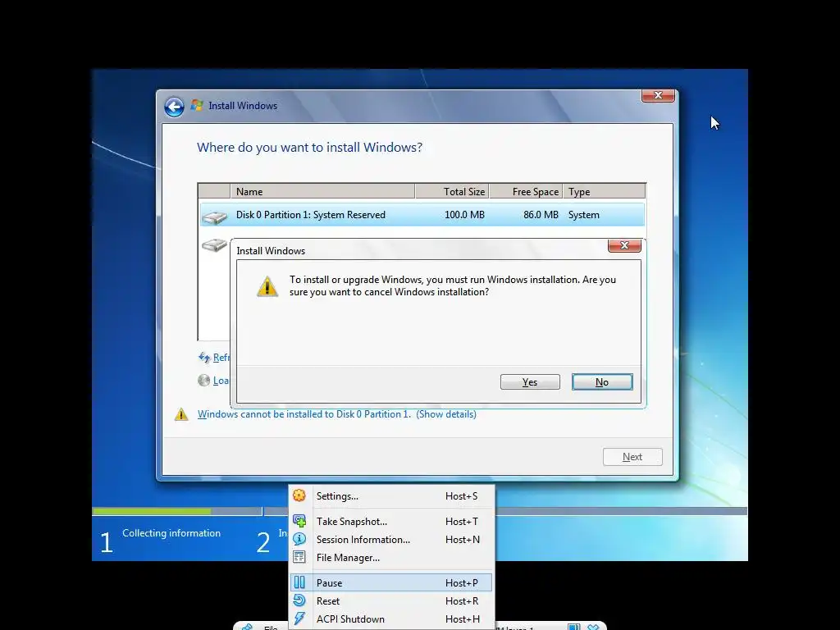This screenshot has width=840, height=630.
Task: Select Pause in the machine menu
Action: point(391,583)
